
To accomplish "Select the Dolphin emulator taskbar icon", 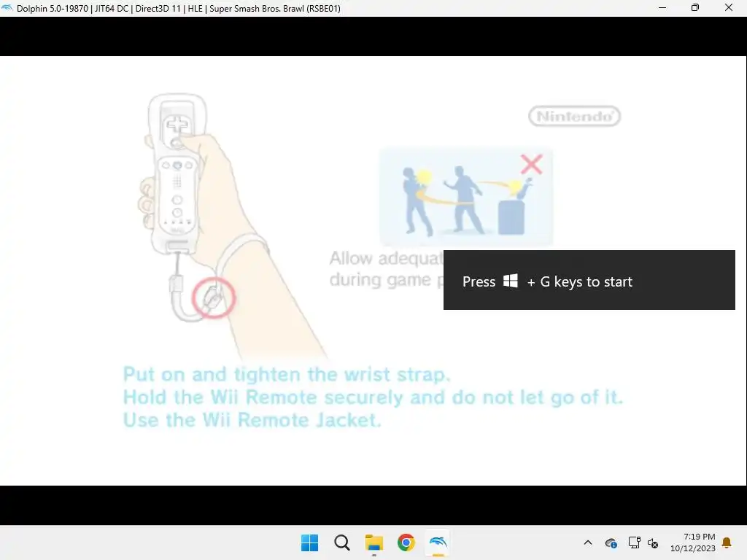I will click(438, 542).
